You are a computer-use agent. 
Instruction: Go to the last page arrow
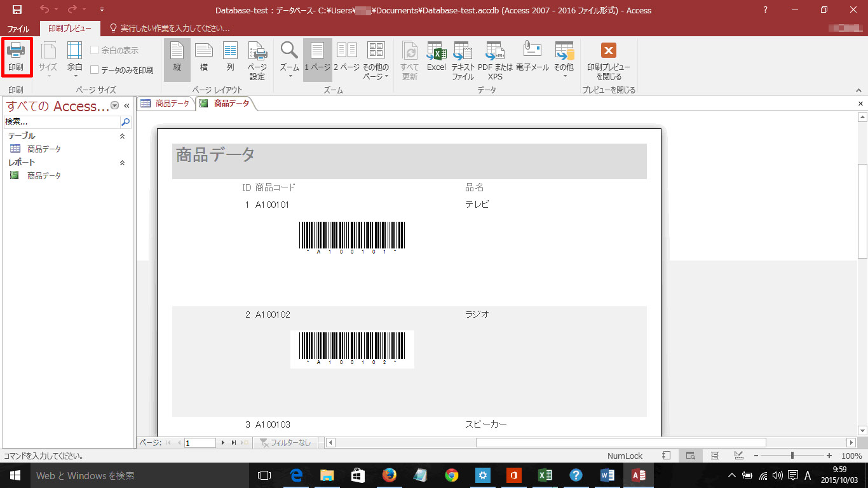pyautogui.click(x=234, y=443)
